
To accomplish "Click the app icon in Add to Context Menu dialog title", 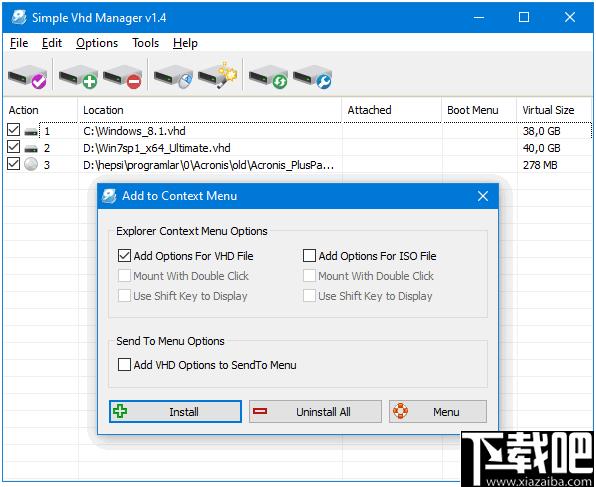I will pyautogui.click(x=109, y=196).
